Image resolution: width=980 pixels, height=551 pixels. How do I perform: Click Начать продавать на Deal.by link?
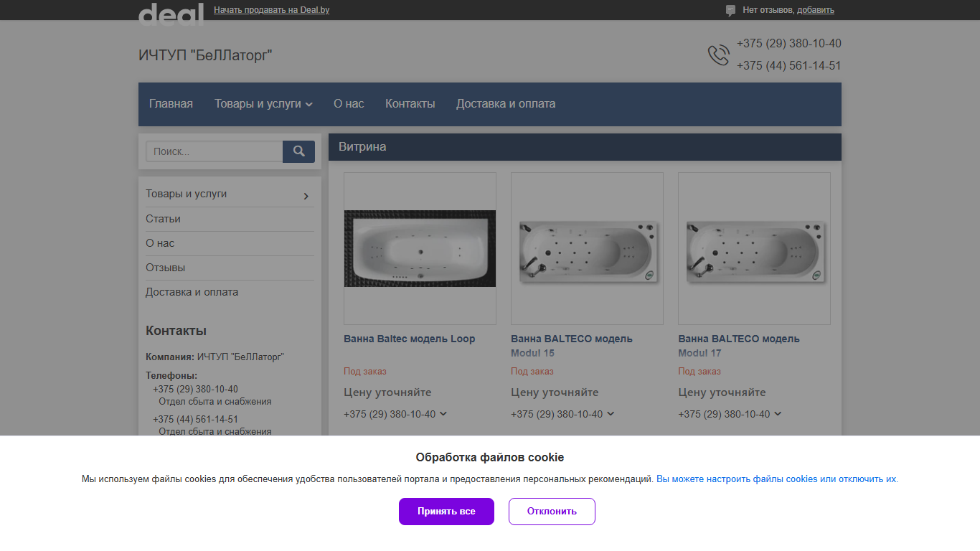[271, 10]
